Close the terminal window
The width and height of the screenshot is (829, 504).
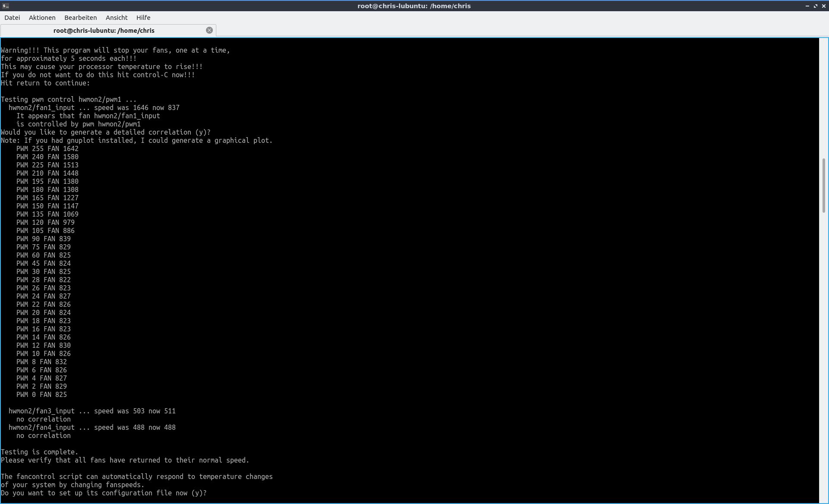(x=823, y=6)
